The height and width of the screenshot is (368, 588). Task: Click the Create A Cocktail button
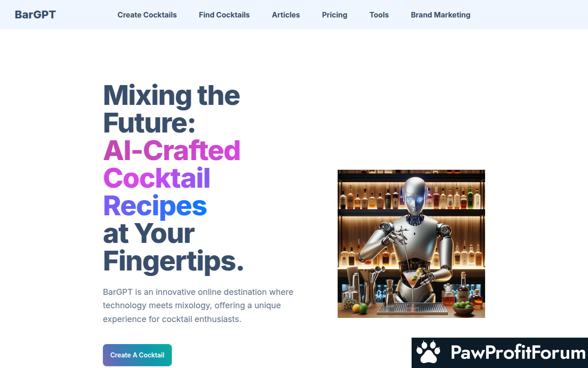[137, 355]
